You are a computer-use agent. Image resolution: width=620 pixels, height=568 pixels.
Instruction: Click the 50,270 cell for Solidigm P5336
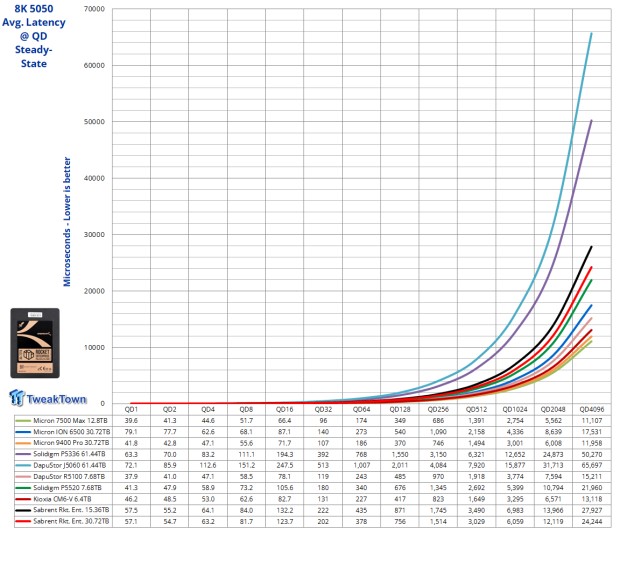tap(592, 454)
